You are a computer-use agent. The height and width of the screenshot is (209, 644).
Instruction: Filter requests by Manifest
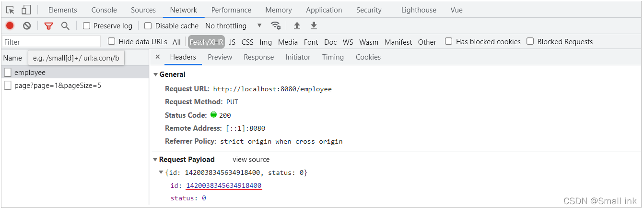(398, 42)
